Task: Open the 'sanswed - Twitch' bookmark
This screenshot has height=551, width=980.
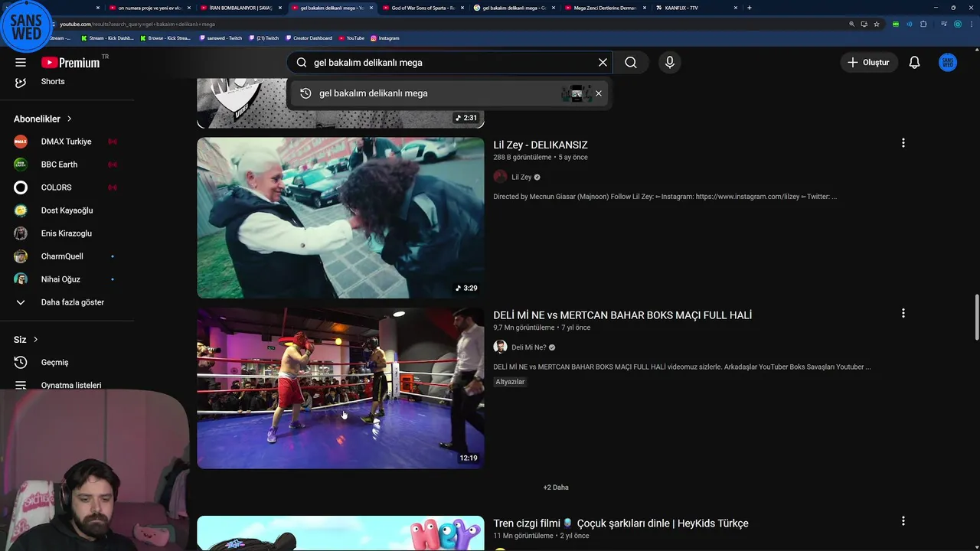Action: tap(220, 38)
